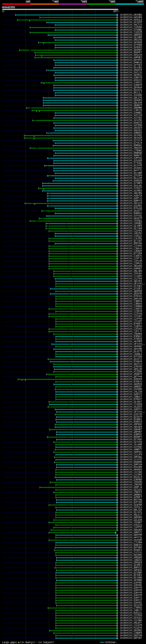Select hit label UniRef100_Q5SM35
This screenshot has height=644, width=146.
(131, 294)
